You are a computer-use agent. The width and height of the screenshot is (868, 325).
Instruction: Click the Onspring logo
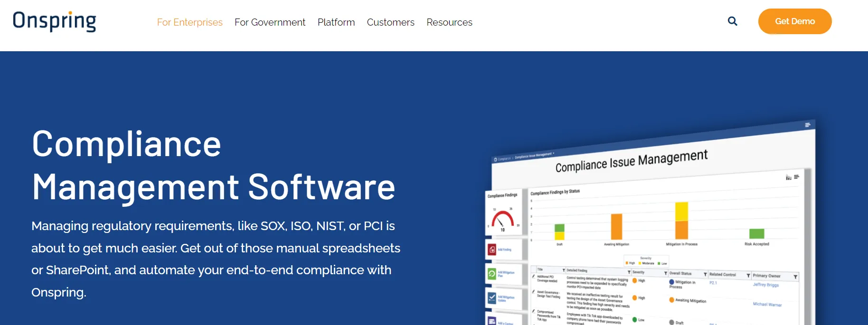click(x=55, y=21)
